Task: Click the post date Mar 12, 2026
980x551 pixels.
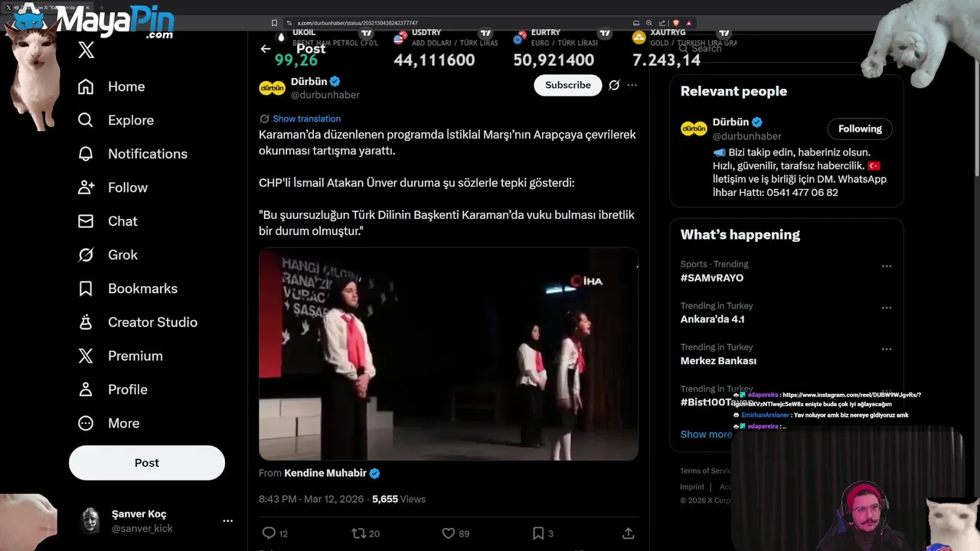Action: pyautogui.click(x=335, y=499)
